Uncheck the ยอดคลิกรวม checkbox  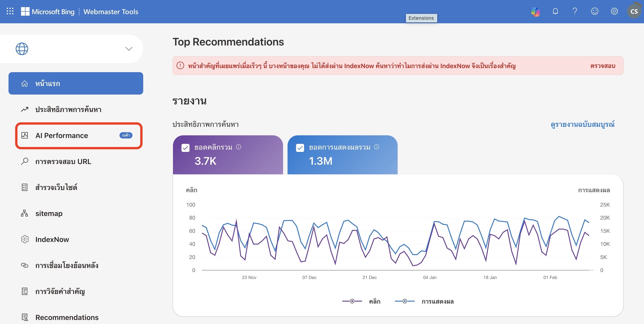click(186, 148)
